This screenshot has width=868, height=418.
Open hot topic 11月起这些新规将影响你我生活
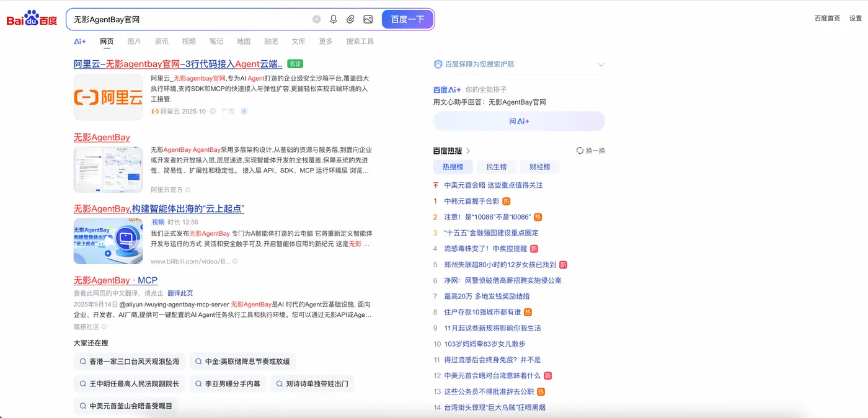coord(493,328)
